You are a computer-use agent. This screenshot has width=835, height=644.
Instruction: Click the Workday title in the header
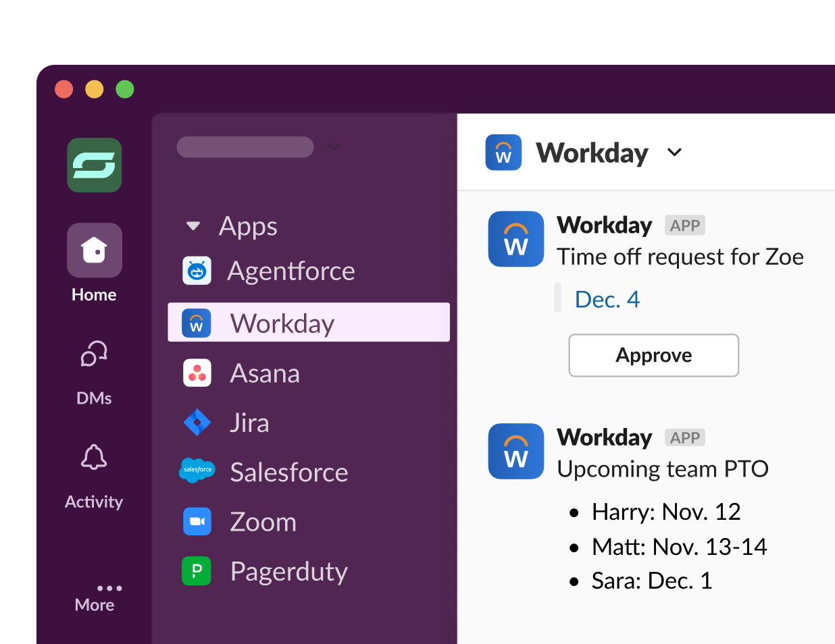592,153
